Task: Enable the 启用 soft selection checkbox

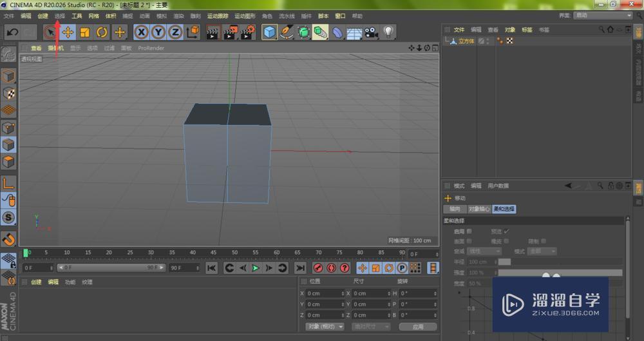Action: [x=469, y=231]
